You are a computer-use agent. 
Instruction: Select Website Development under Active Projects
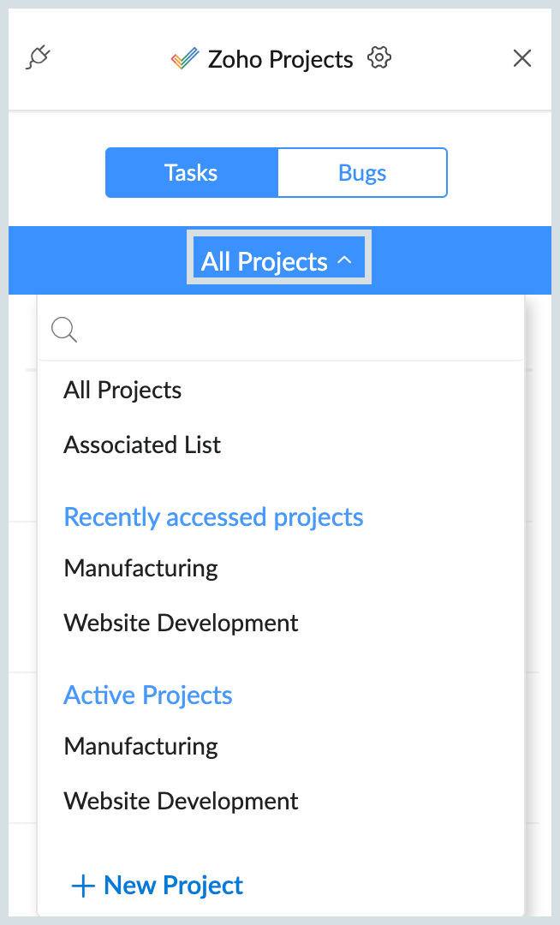(181, 801)
